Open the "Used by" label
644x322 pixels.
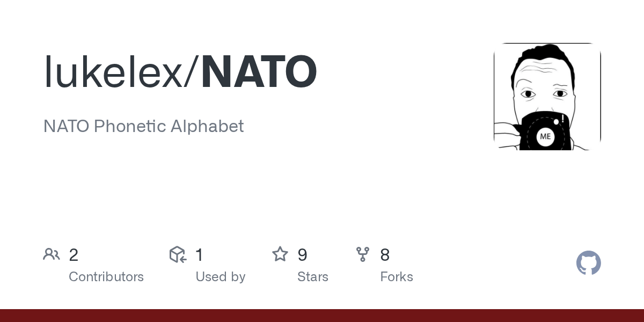221,277
